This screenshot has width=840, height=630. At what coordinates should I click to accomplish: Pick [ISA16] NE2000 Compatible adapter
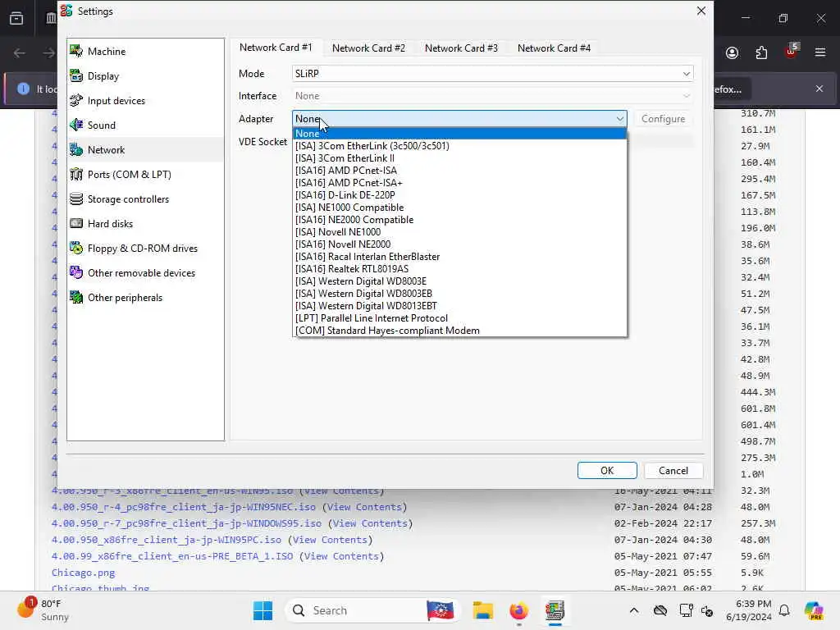459,220
